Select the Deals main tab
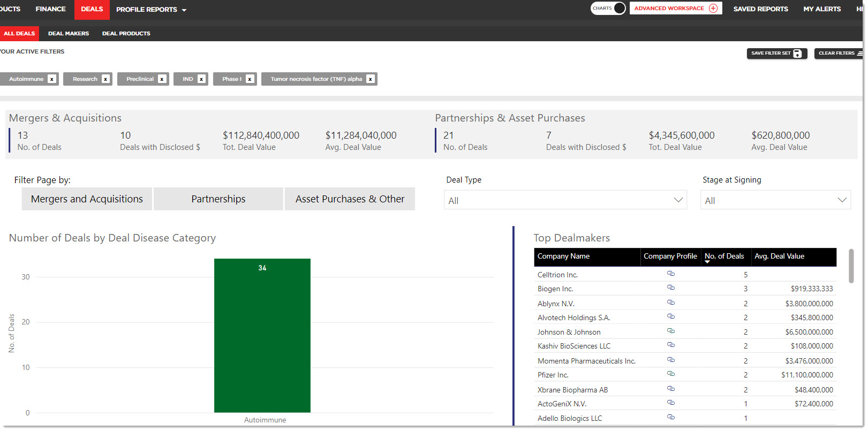Screen dimensions: 868x431 [x=92, y=9]
